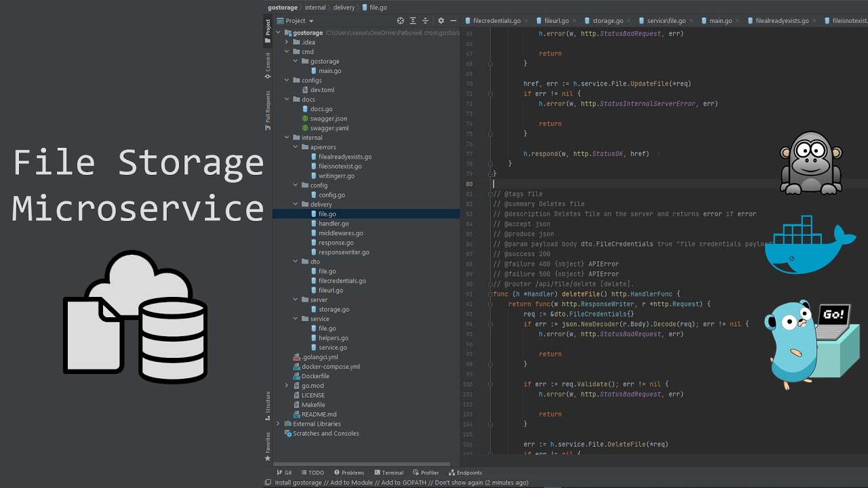Close the filecredentials.go editor tab
This screenshot has height=488, width=868.
527,21
